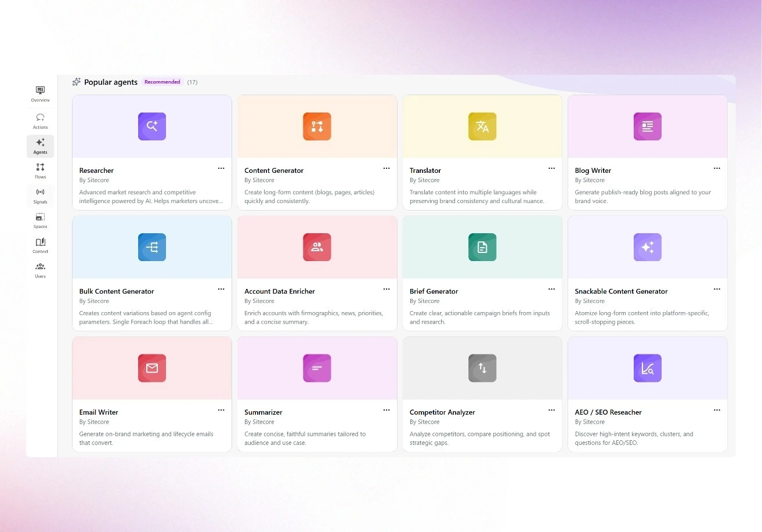Select the Signals sidebar icon
762x532 pixels.
pyautogui.click(x=40, y=196)
